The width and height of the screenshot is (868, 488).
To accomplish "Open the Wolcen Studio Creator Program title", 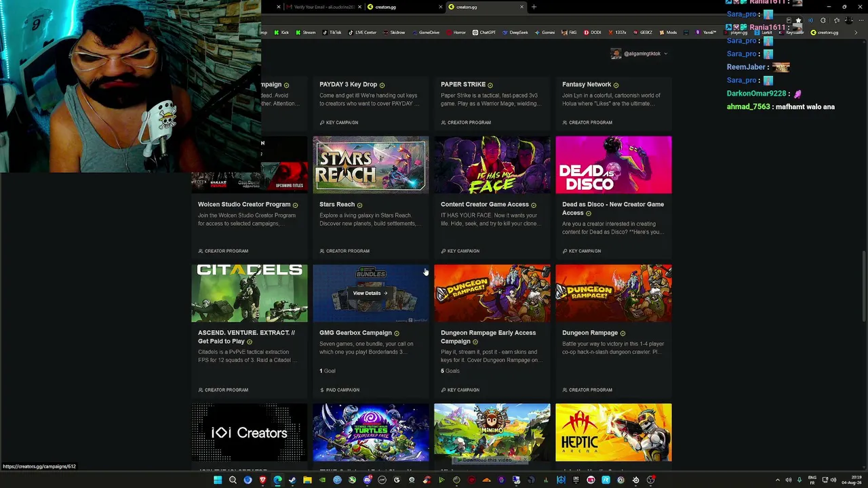I will click(244, 205).
